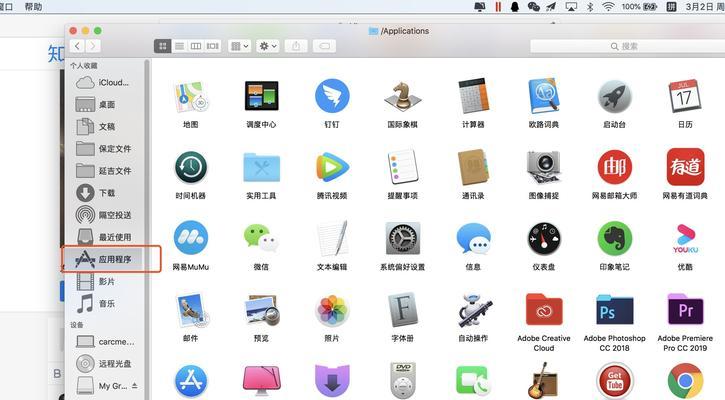Open the 实用工具 Utilities folder
Viewport: 725px width, 400px height.
[261, 167]
